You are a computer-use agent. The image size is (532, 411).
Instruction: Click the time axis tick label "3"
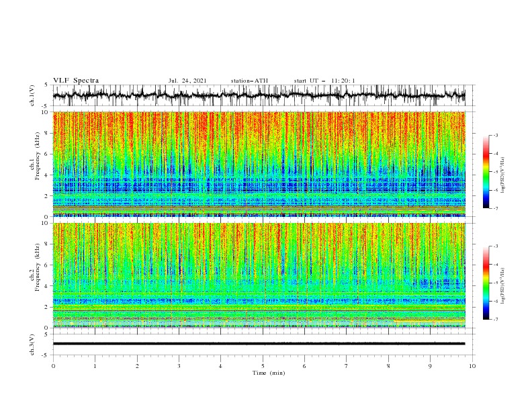point(179,366)
